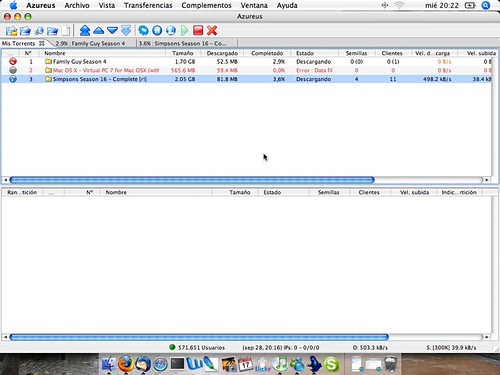Open Thunderbird from the Dock
This screenshot has height=375, width=500.
143,364
